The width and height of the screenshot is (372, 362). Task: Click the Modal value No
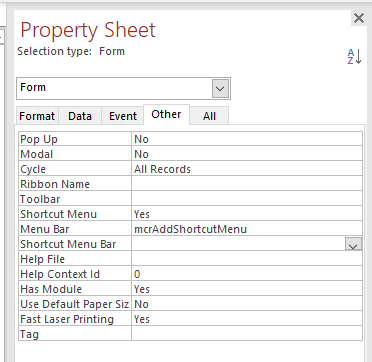(247, 154)
